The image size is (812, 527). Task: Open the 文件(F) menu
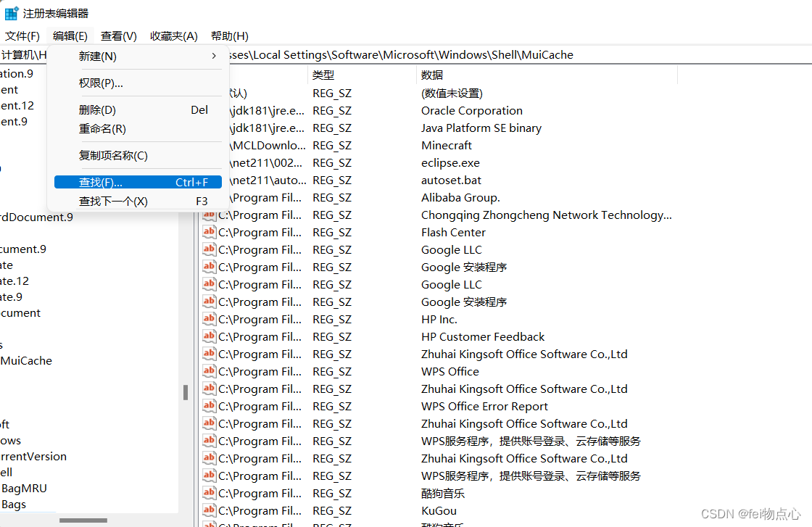coord(22,36)
